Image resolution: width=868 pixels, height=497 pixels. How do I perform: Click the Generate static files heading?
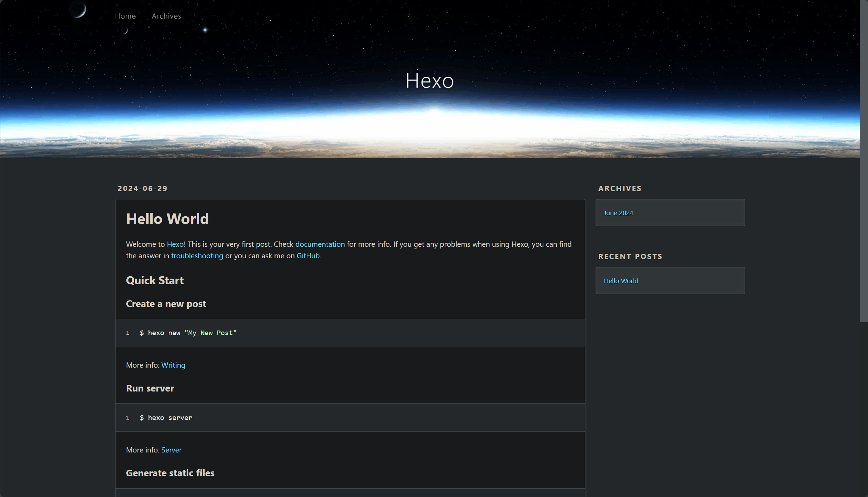click(170, 473)
